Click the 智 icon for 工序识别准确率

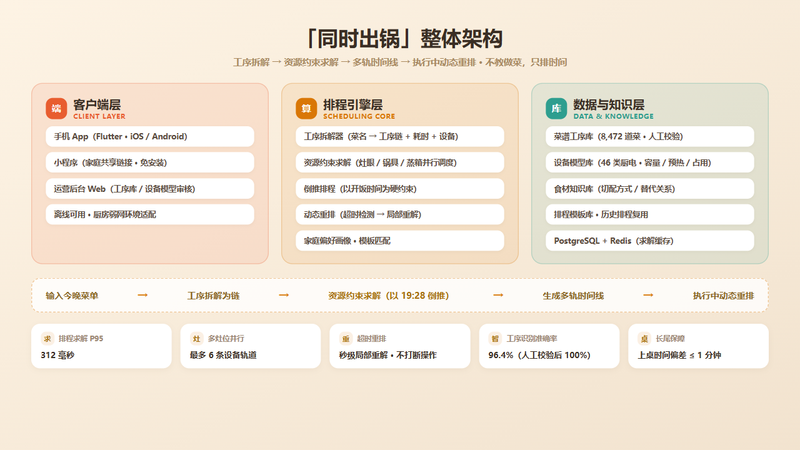495,339
